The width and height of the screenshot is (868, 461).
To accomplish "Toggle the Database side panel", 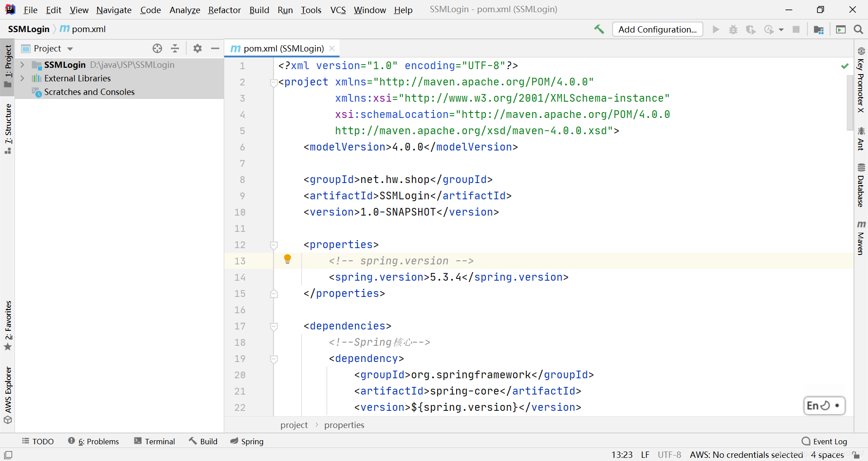I will 861,185.
